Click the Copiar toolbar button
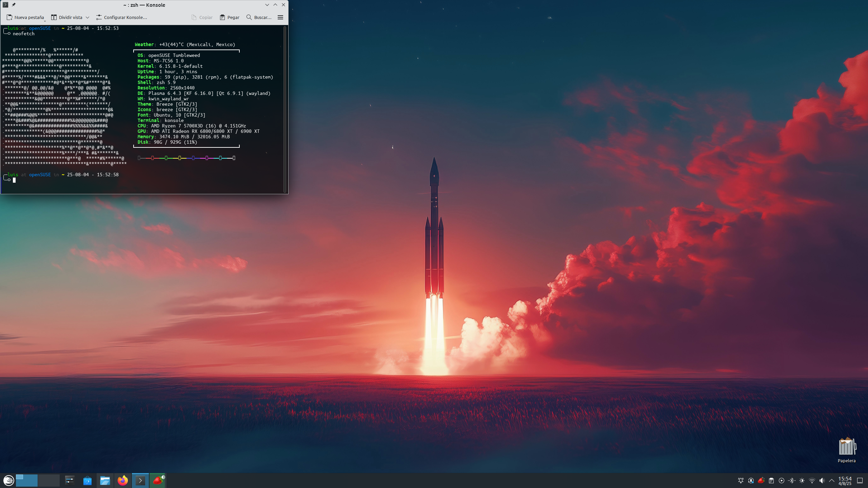This screenshot has height=488, width=868. tap(202, 17)
